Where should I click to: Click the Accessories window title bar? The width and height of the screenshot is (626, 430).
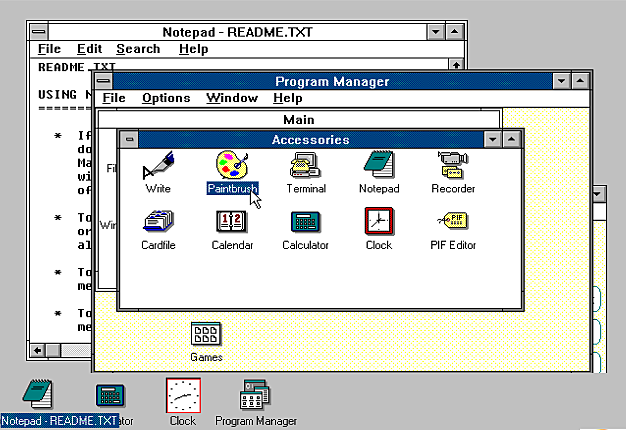click(311, 139)
